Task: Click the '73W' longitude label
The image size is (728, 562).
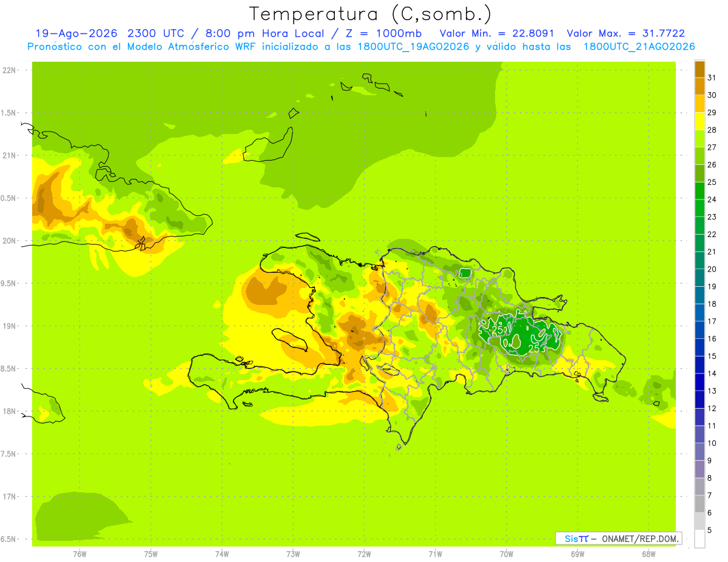Action: tap(293, 554)
